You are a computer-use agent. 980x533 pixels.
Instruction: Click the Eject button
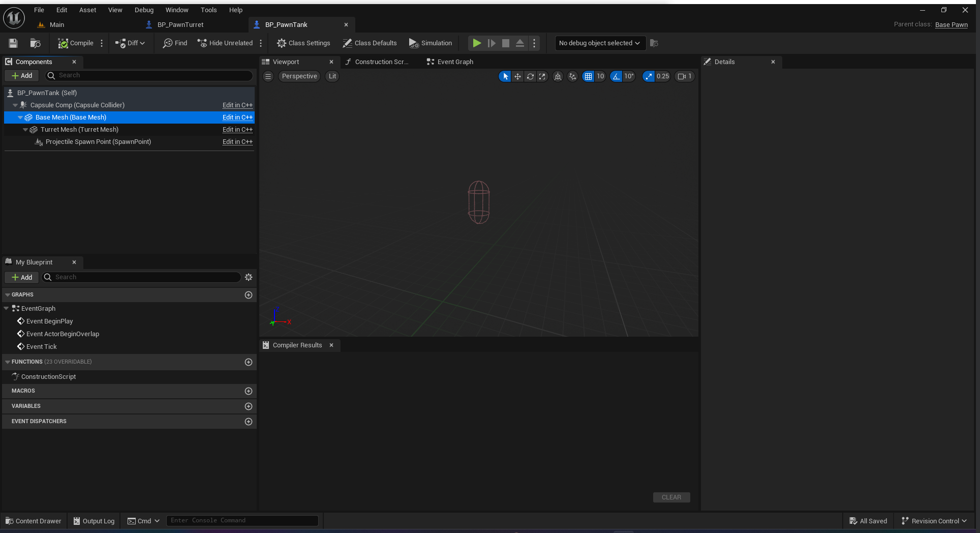[520, 43]
